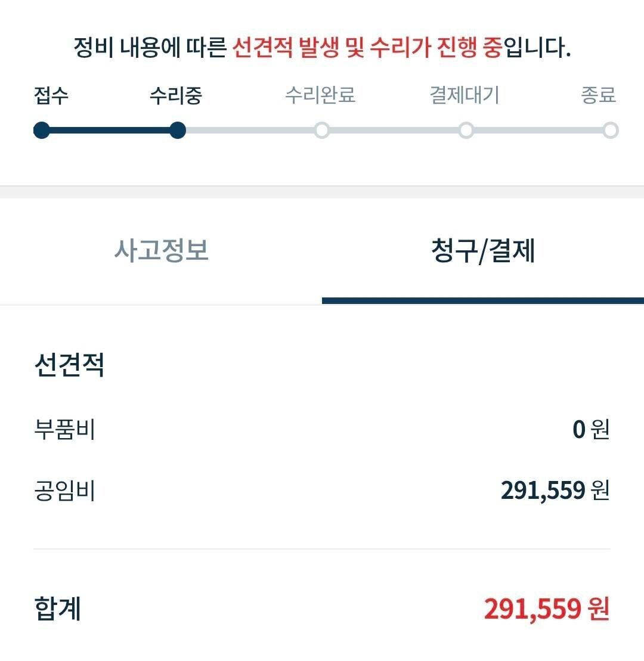Image resolution: width=644 pixels, height=661 pixels.
Task: Open the 청구/결제 tab
Action: 483,250
